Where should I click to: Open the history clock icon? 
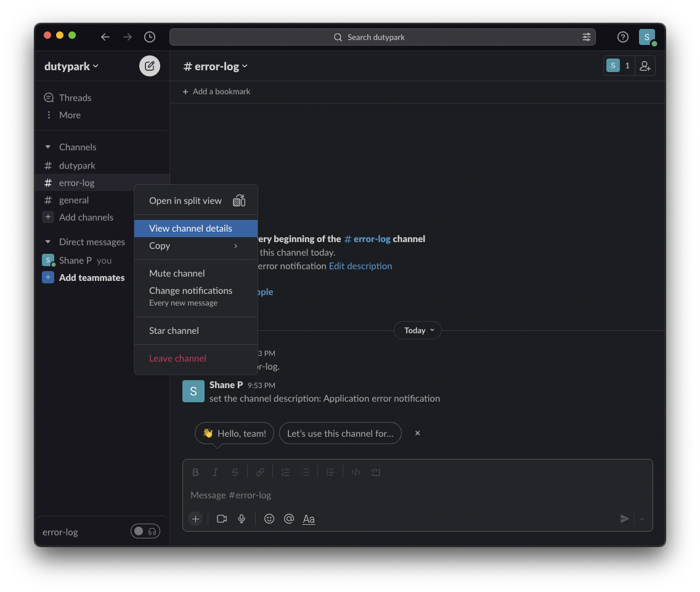click(x=150, y=37)
